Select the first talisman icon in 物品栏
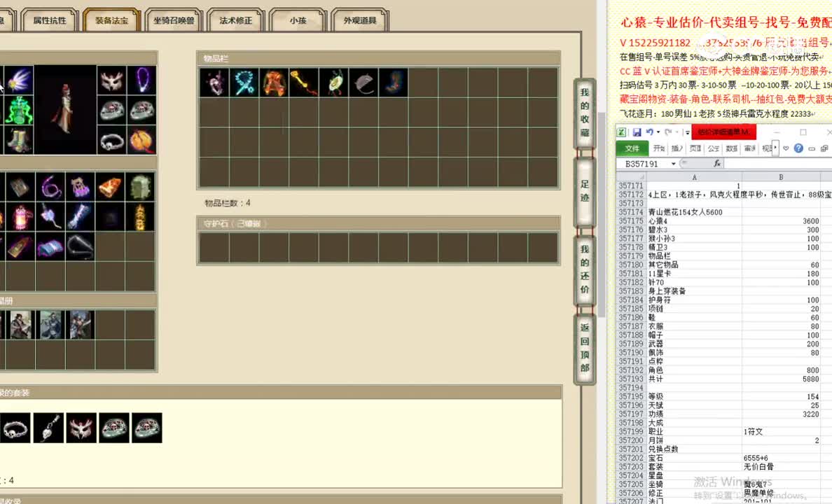 click(214, 83)
